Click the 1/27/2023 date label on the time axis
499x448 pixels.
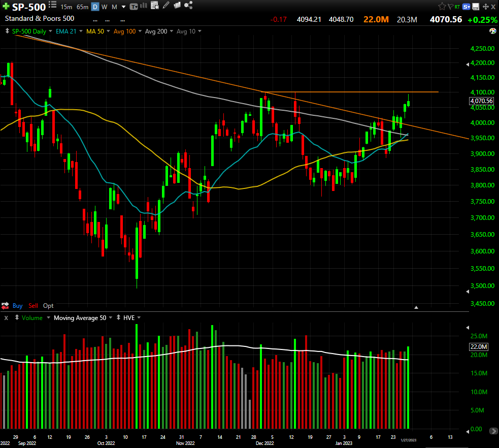click(x=408, y=440)
